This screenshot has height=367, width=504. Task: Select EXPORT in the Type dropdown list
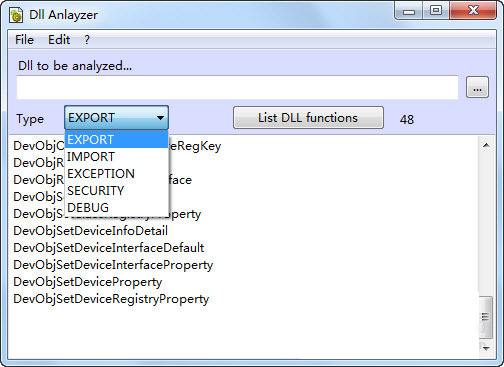(116, 140)
